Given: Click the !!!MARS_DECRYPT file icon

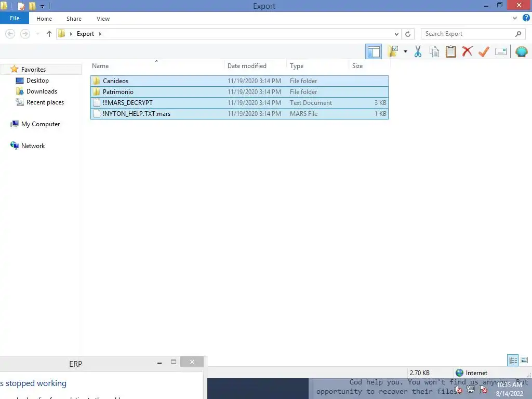Looking at the screenshot, I should coord(97,102).
